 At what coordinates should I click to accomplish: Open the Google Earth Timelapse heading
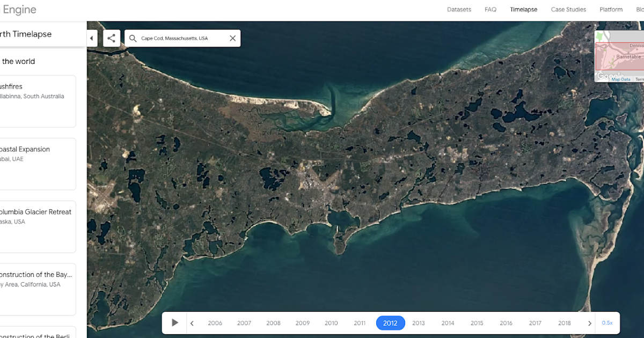click(x=26, y=34)
